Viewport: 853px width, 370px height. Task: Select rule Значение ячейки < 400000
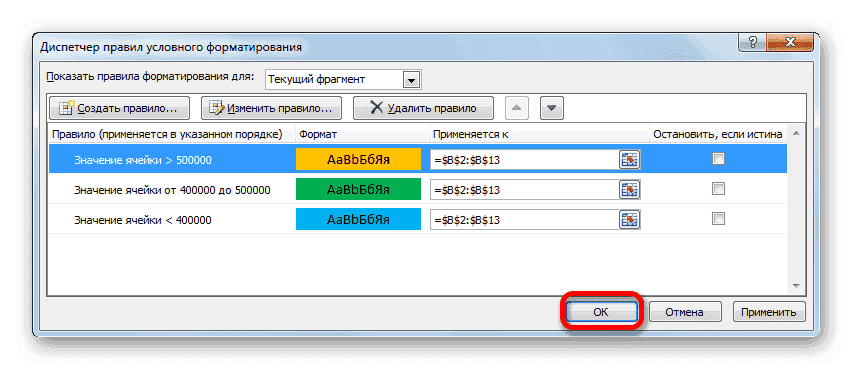(143, 220)
